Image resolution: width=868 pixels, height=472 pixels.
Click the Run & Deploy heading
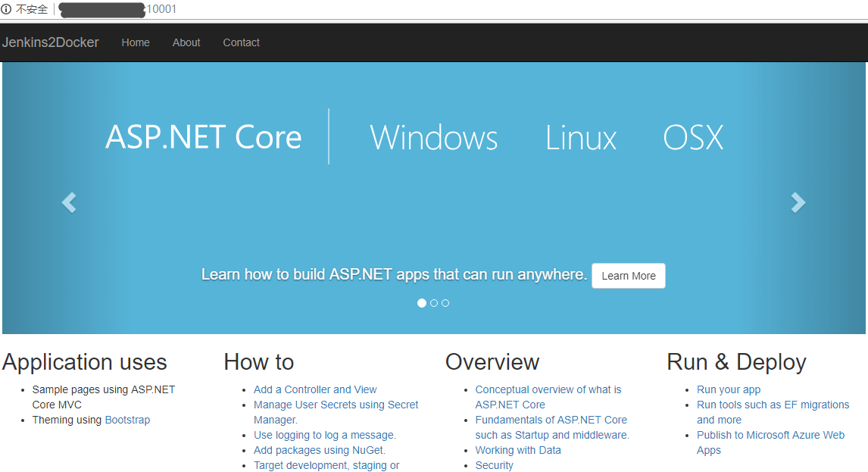click(x=736, y=362)
